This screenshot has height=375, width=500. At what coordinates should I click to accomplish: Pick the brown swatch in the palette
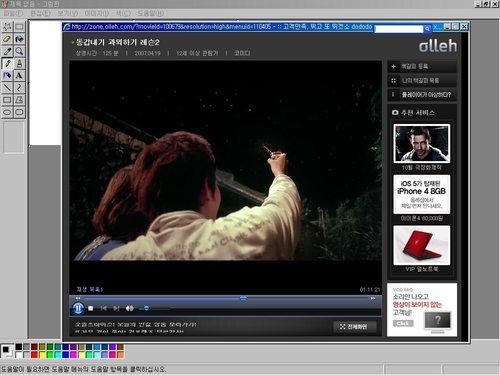tap(121, 347)
